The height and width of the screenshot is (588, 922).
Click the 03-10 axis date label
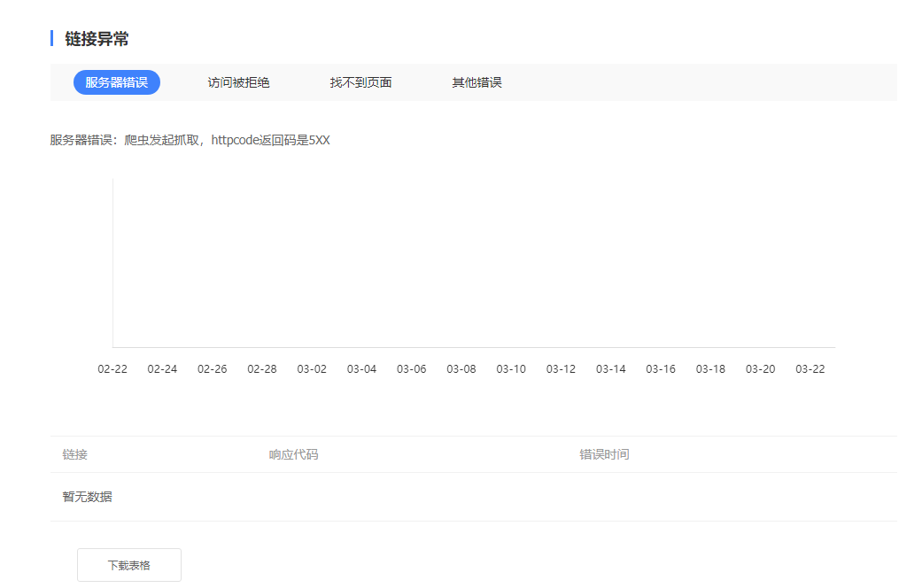click(x=510, y=368)
